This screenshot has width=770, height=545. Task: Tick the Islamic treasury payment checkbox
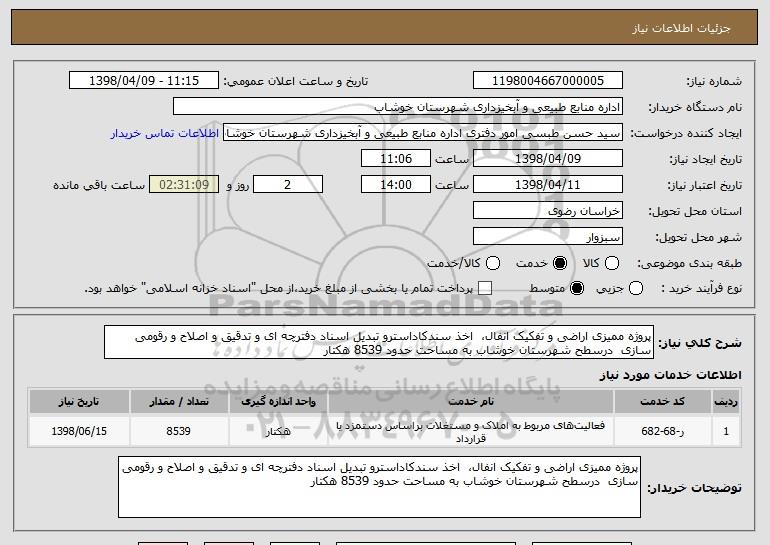[485, 288]
